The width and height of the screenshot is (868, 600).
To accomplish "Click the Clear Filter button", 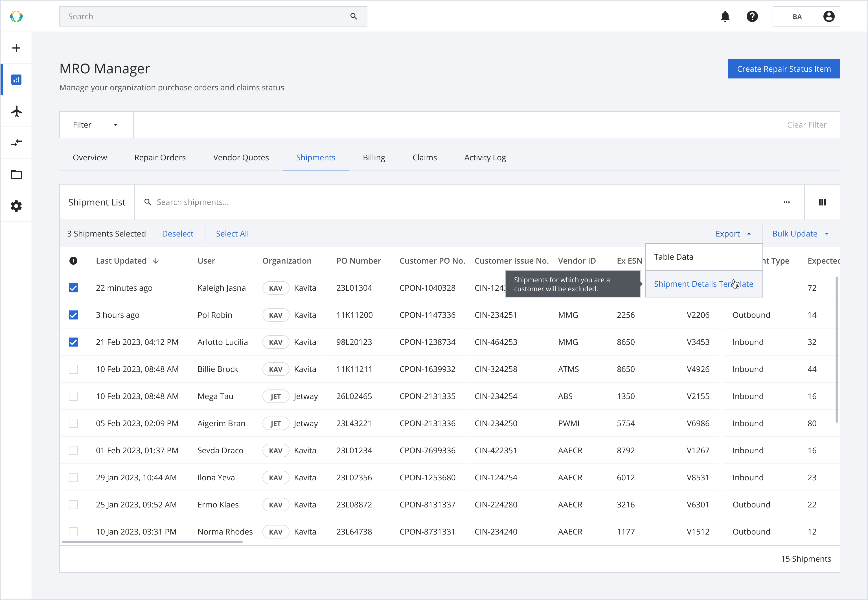I will pyautogui.click(x=807, y=125).
